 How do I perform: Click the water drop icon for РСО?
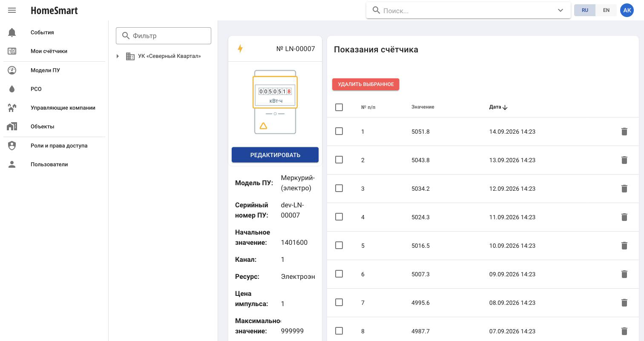coord(12,89)
